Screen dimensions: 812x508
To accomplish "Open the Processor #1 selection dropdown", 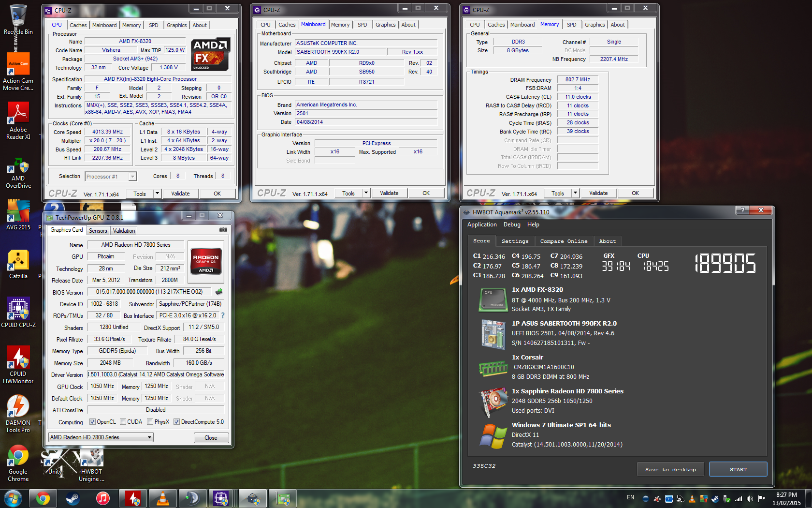I will [111, 177].
